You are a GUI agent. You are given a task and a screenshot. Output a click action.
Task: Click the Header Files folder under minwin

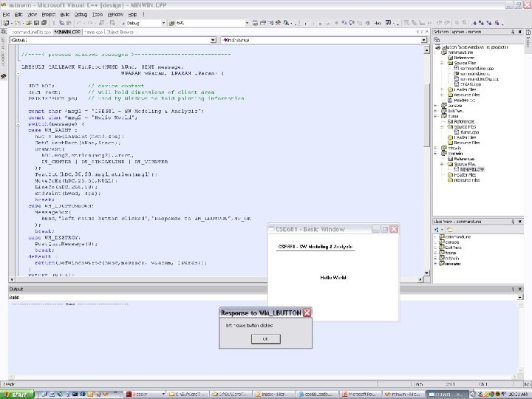(465, 174)
